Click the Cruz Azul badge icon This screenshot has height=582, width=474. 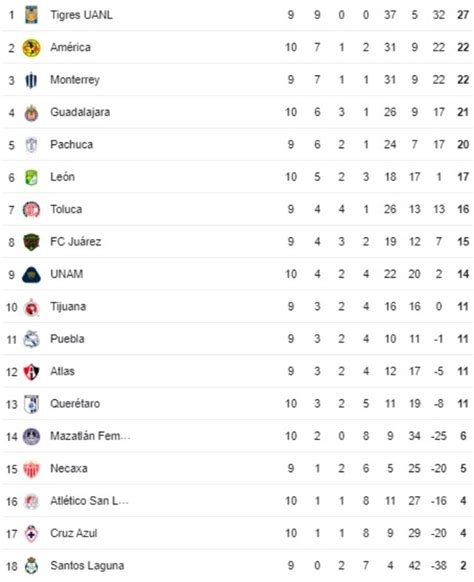32,533
